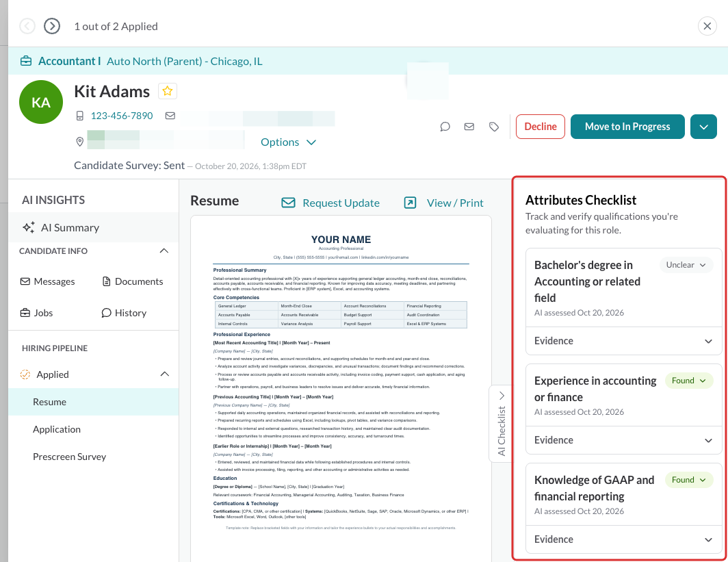Viewport: 728px width, 562px height.
Task: Expand Evidence under Knowledge of GAAP
Action: (x=623, y=539)
